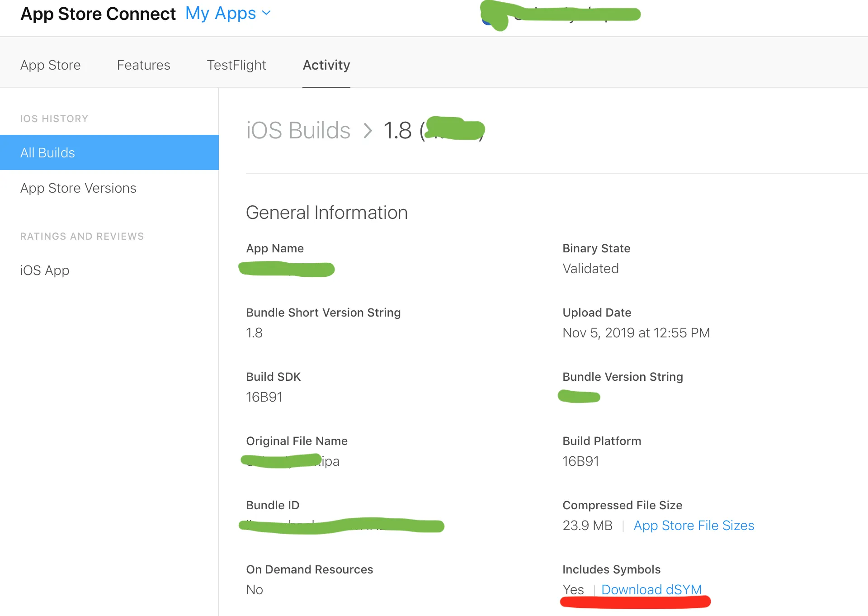Click the iOS Builds breadcrumb link
Image resolution: width=868 pixels, height=616 pixels.
tap(298, 130)
